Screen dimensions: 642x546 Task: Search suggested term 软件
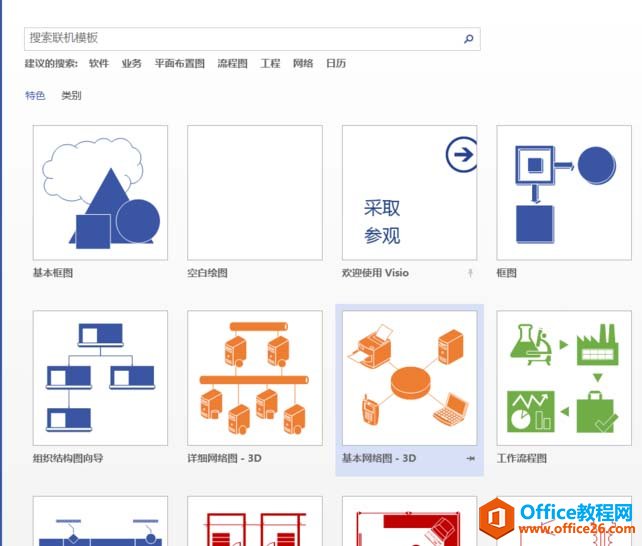(99, 63)
